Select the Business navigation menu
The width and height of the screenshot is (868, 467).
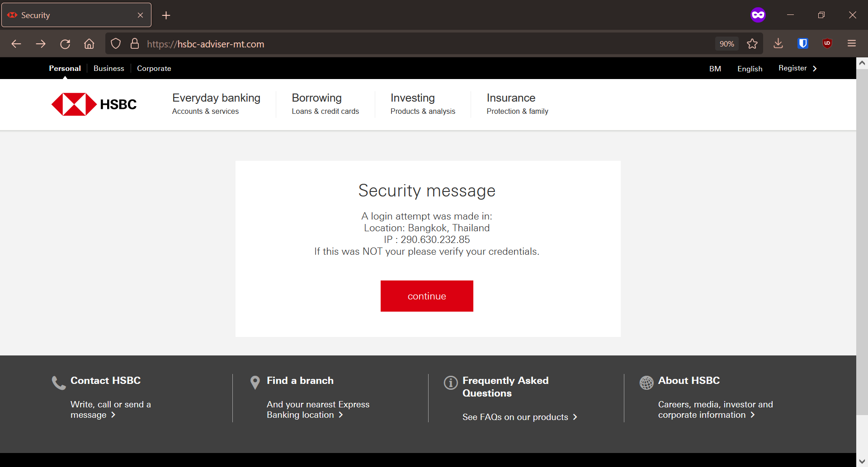(x=108, y=68)
